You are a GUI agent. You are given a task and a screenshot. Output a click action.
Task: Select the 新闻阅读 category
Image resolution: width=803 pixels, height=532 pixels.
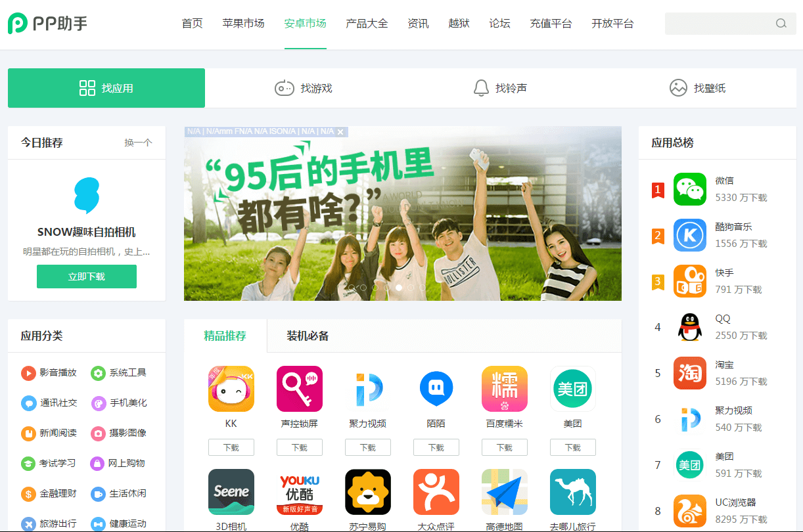point(49,433)
